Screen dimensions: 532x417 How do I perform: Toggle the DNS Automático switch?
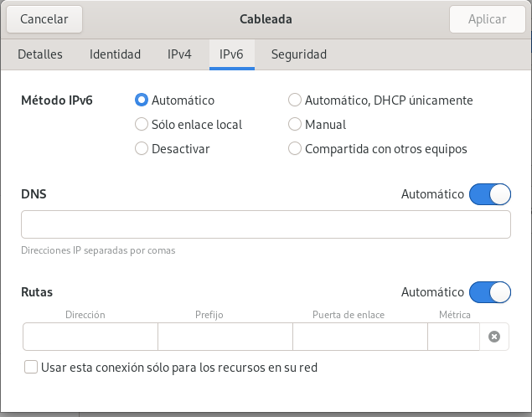(489, 194)
